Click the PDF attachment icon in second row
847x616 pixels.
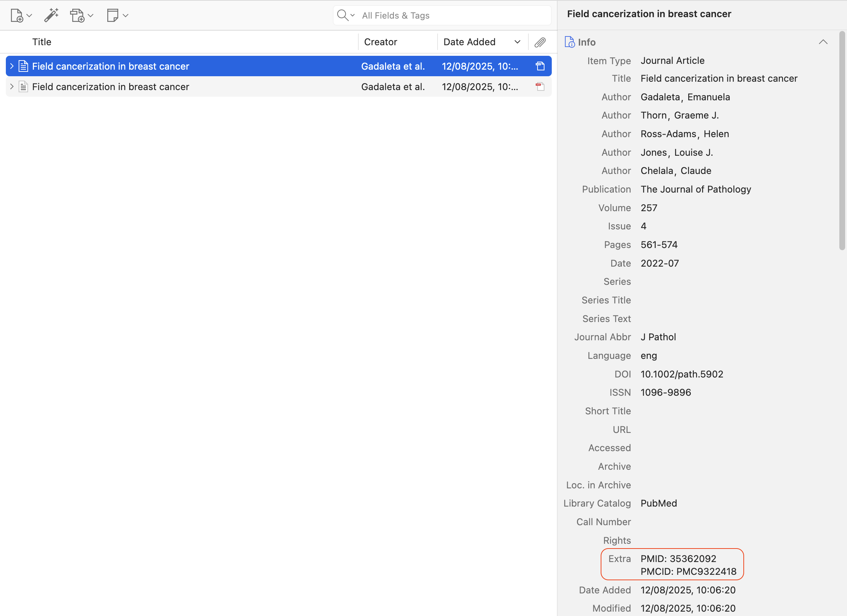pyautogui.click(x=540, y=87)
